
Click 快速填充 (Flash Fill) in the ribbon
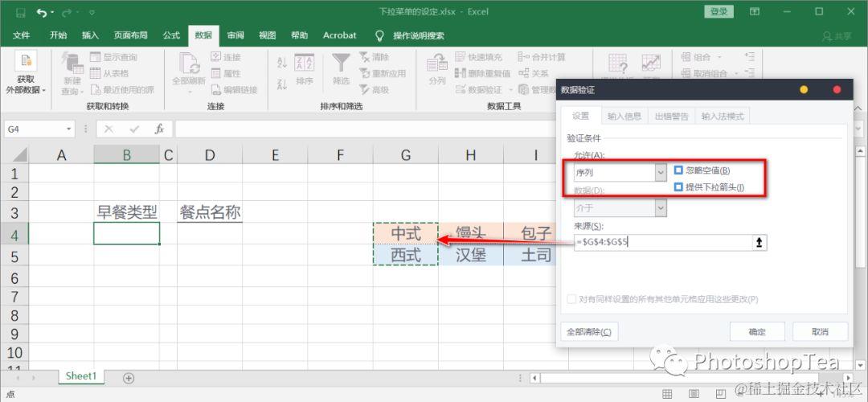479,57
